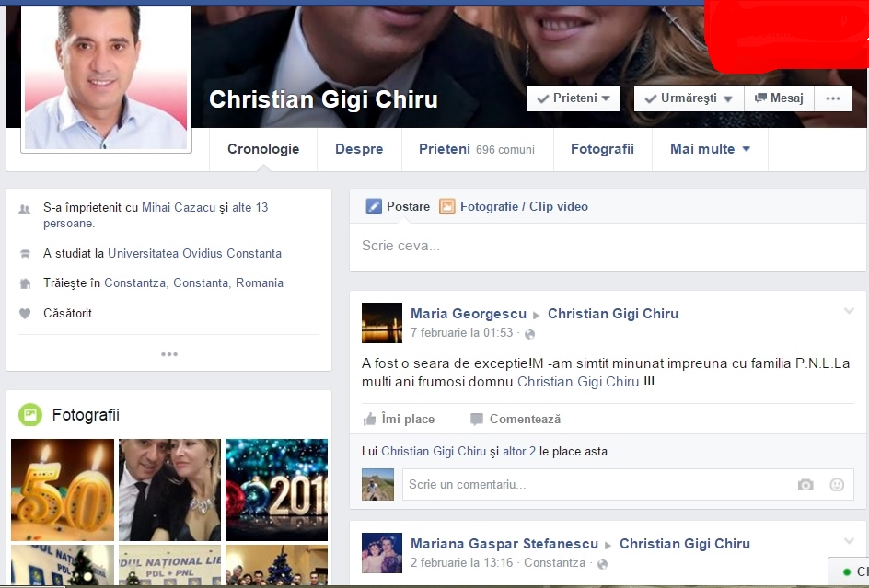
Task: Like Maria's post with Îmi place
Action: tap(399, 419)
